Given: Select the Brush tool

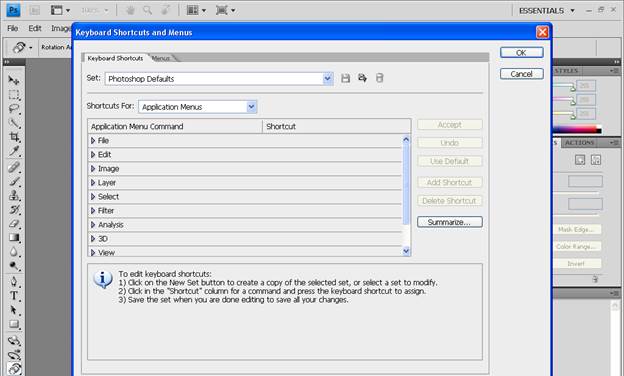Looking at the screenshot, I should 14,181.
